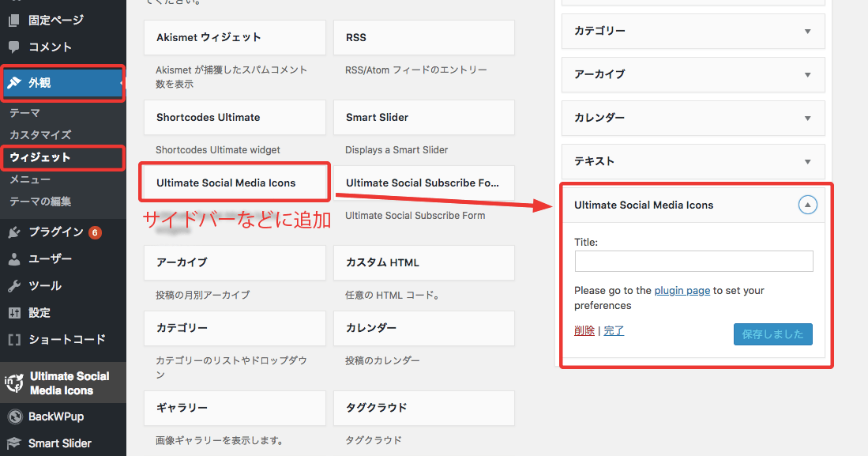Click the Tools wrench icon
868x456 pixels.
point(14,285)
